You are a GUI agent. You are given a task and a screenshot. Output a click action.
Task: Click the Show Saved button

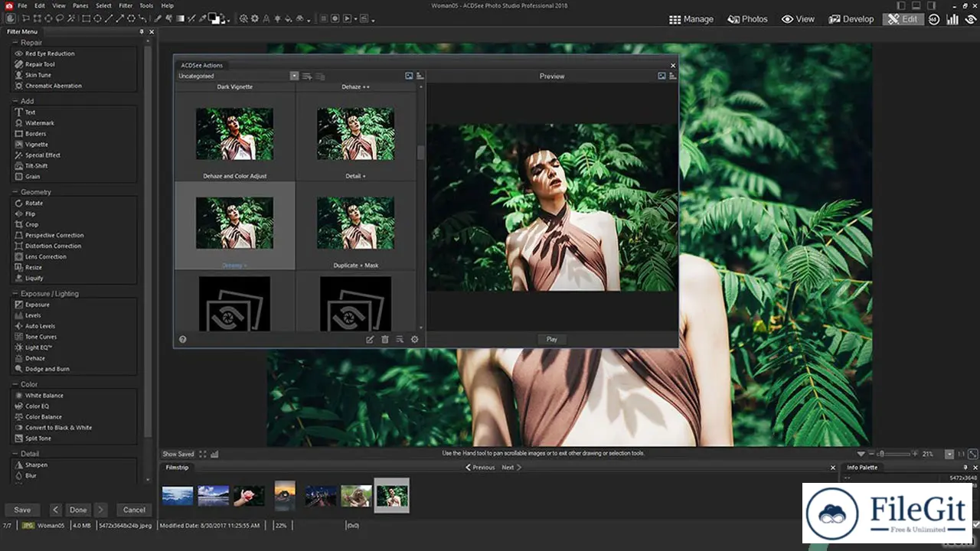[x=178, y=454]
